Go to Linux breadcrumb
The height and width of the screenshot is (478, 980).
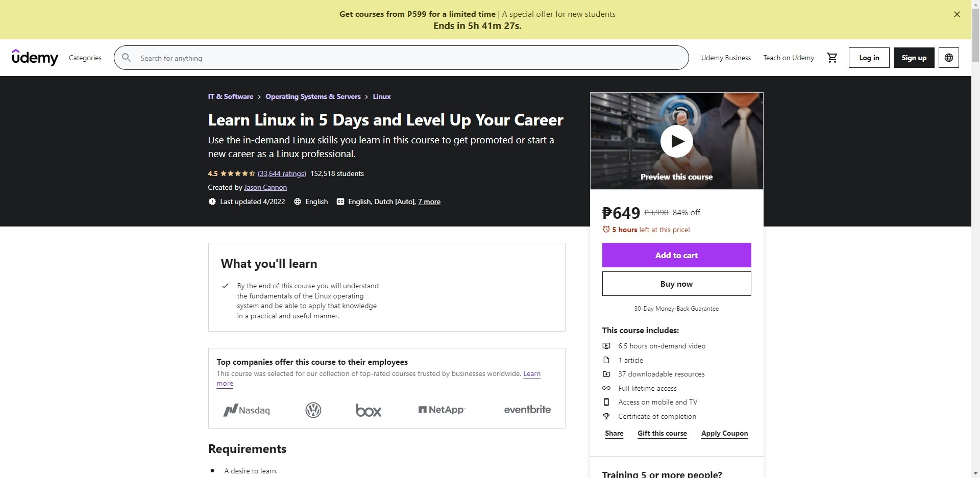pos(382,96)
